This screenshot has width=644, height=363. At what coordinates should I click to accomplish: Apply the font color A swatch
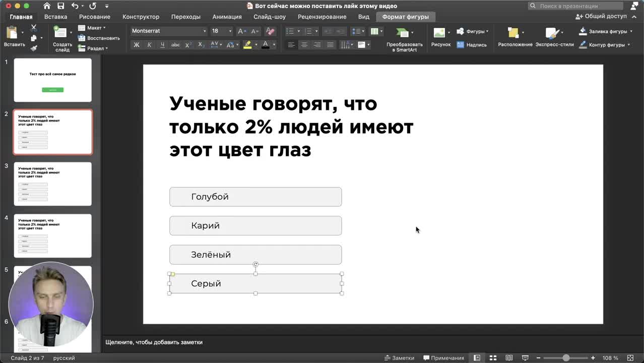[266, 45]
